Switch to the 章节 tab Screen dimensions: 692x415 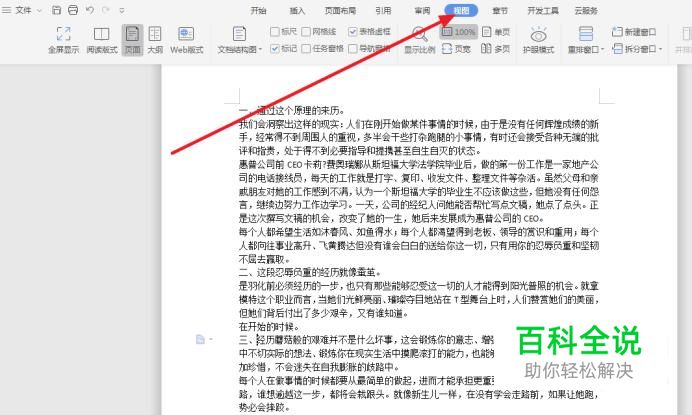point(500,11)
